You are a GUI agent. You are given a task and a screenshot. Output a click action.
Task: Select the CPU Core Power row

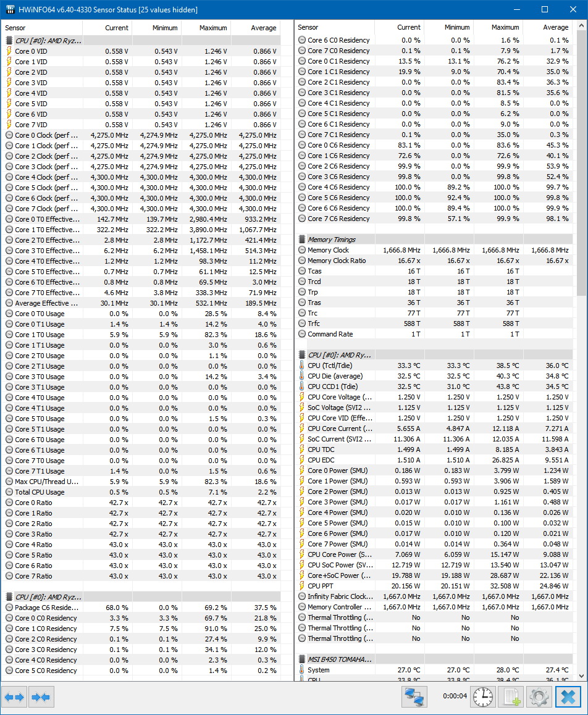click(x=435, y=554)
